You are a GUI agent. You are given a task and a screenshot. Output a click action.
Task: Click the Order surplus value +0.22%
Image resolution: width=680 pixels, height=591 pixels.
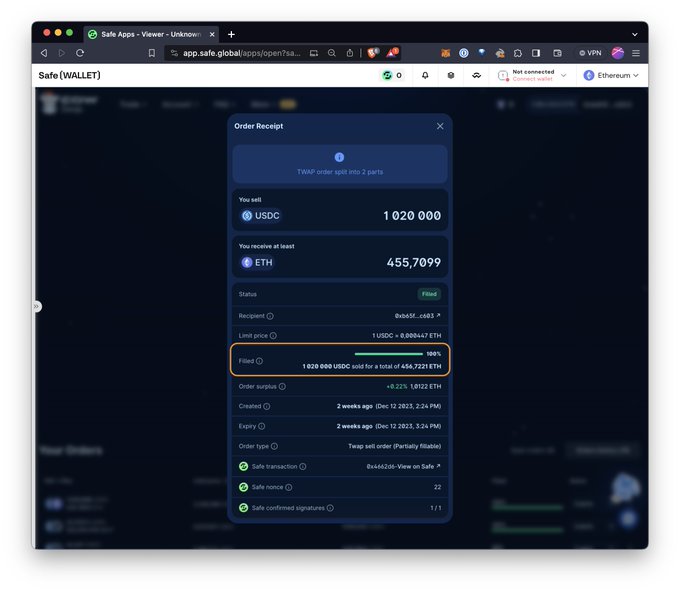(396, 386)
